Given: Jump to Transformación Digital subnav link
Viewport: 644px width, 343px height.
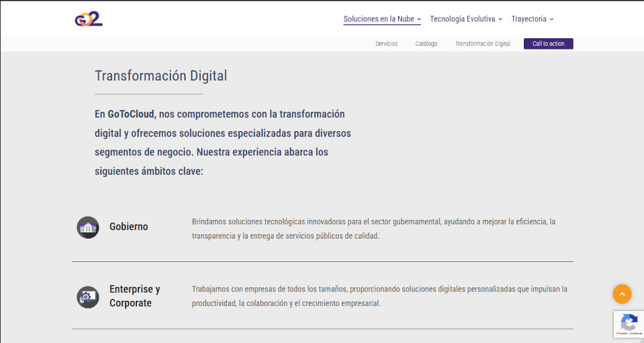Looking at the screenshot, I should 482,43.
